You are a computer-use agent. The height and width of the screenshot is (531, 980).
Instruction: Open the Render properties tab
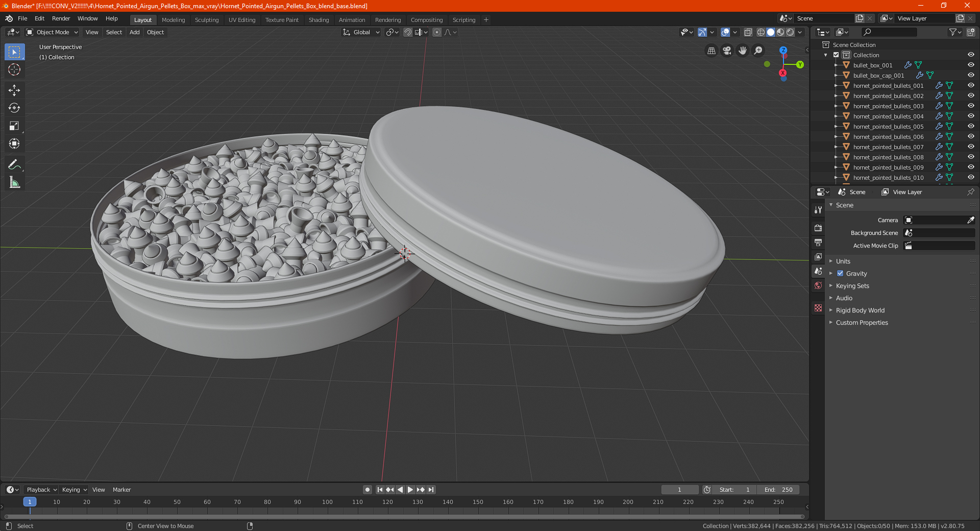click(x=818, y=228)
